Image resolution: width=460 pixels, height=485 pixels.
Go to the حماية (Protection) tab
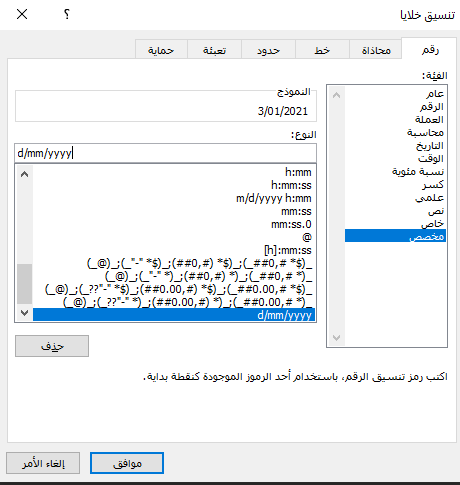[161, 50]
